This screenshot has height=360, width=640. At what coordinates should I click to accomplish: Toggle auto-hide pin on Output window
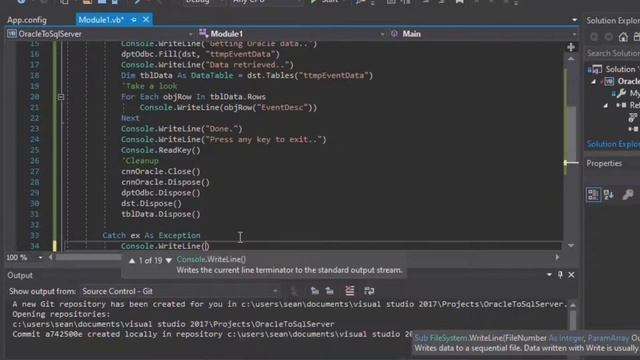point(560,275)
